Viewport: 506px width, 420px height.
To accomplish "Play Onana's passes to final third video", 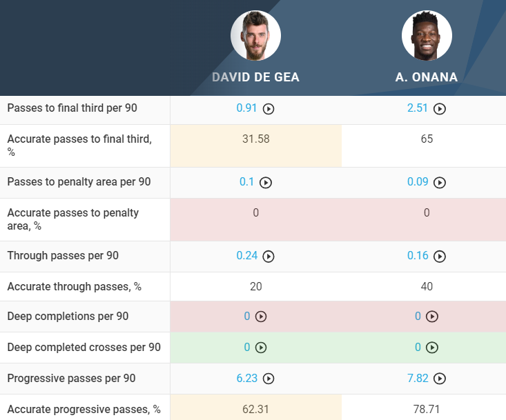I will 440,109.
